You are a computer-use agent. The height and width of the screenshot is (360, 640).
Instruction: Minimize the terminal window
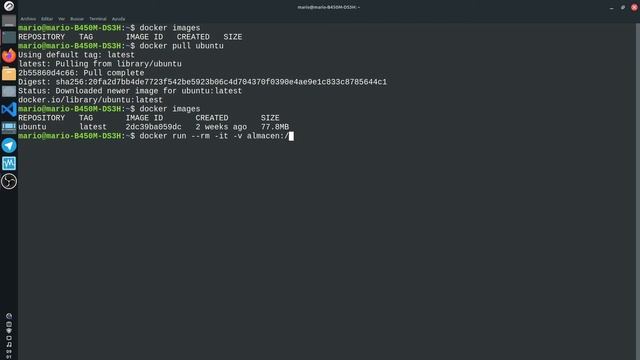coord(611,7)
